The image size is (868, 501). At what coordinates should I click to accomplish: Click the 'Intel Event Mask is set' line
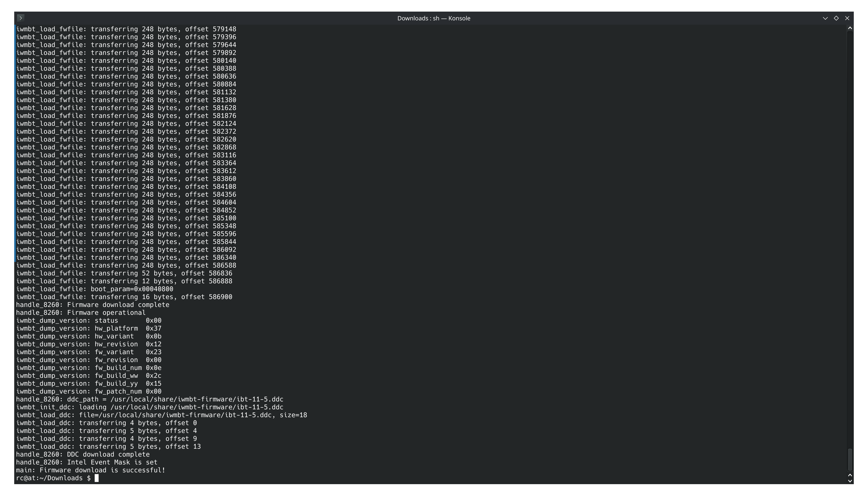click(x=112, y=462)
